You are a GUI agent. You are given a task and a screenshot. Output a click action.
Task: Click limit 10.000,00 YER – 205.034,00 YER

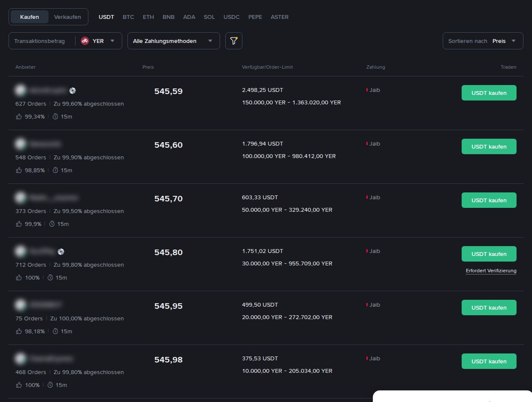287,371
